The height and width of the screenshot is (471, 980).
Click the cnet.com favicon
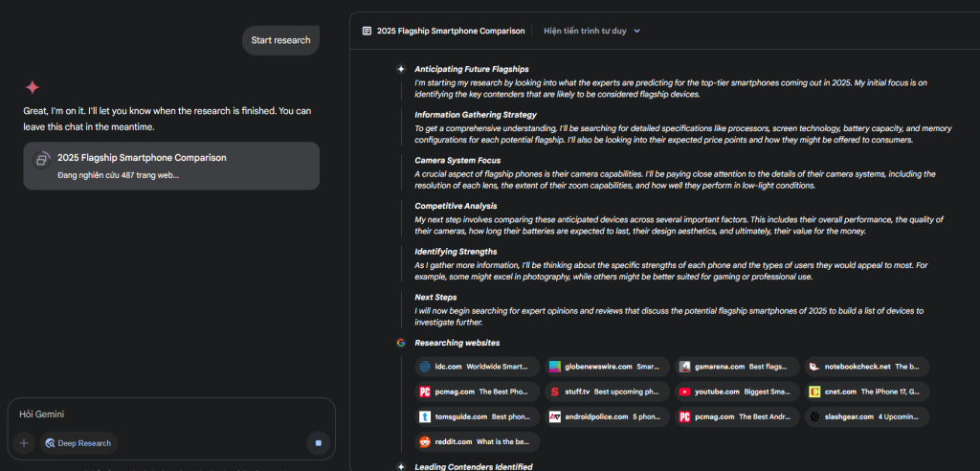click(814, 392)
